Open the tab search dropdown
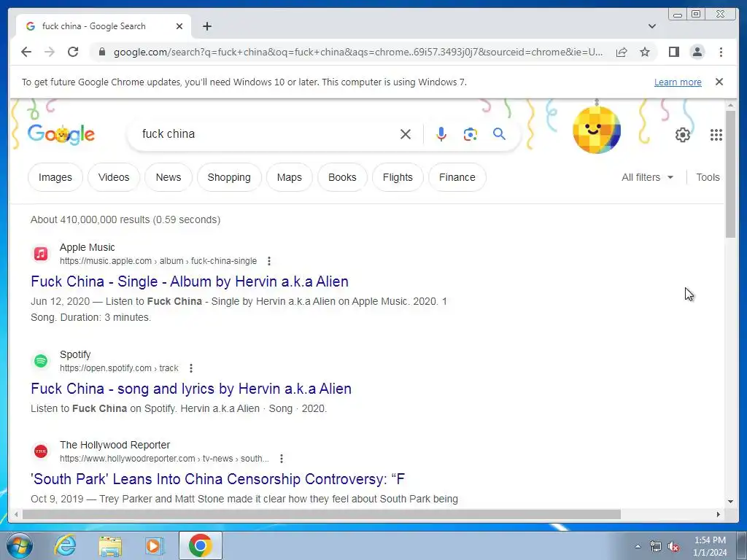This screenshot has height=560, width=747. pyautogui.click(x=652, y=26)
